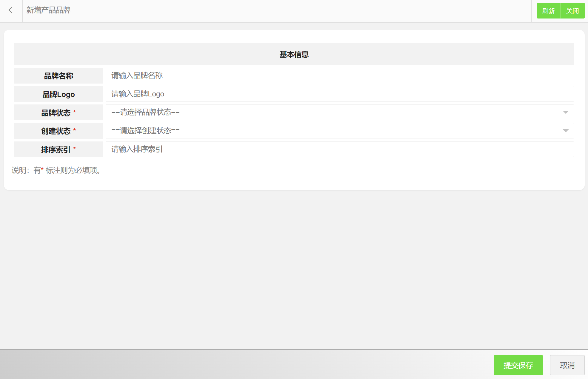Click the required-field note text

pyautogui.click(x=56, y=170)
